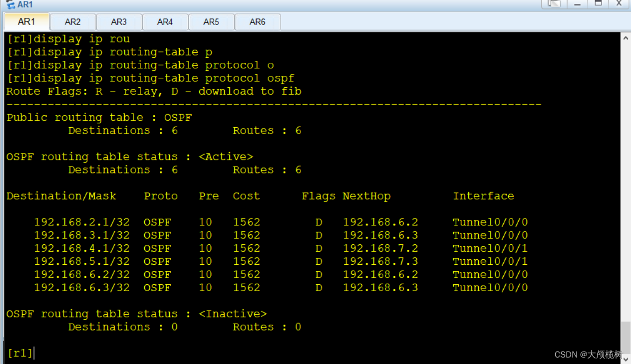
Task: Click the 'display ip rou' command line
Action: tap(82, 39)
